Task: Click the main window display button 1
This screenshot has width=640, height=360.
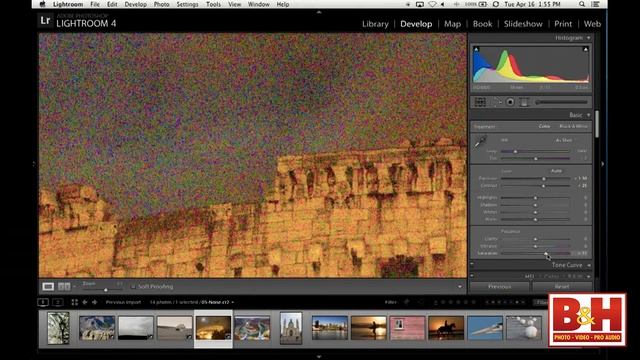Action: click(x=43, y=302)
